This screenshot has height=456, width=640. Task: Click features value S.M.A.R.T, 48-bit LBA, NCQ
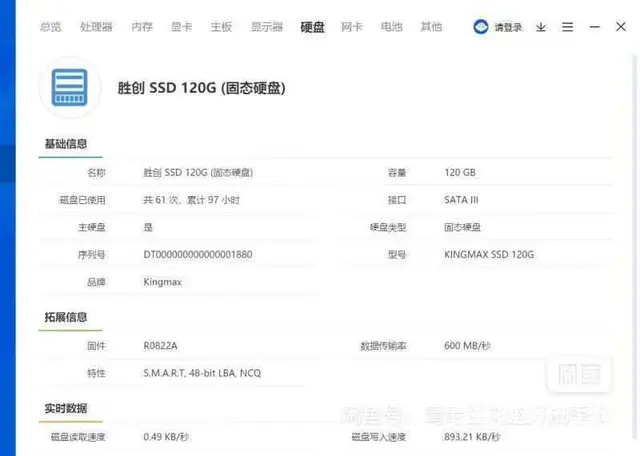click(202, 373)
